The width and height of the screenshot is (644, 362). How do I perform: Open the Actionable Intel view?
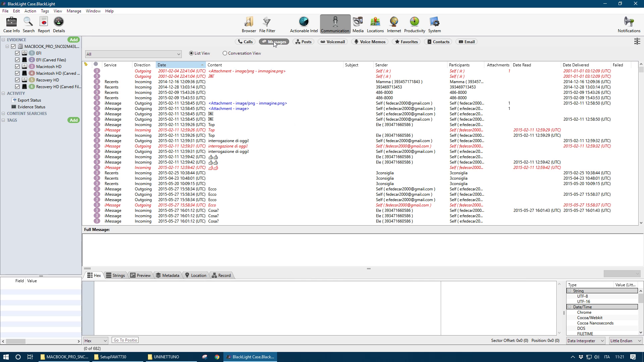pyautogui.click(x=304, y=25)
